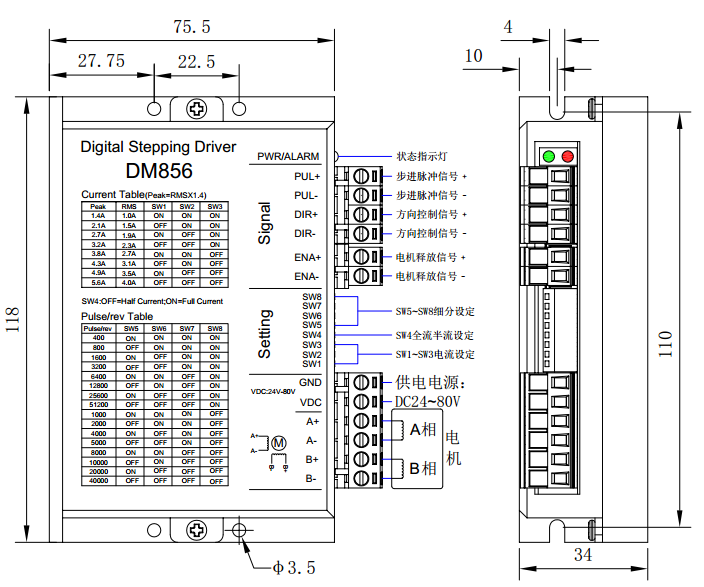Select the 10000 pulse/rev cell
The image size is (704, 587).
(98, 462)
